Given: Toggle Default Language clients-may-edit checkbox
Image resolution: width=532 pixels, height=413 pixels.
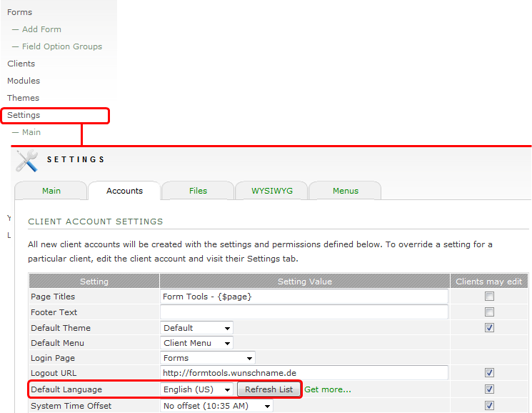Looking at the screenshot, I should [489, 389].
